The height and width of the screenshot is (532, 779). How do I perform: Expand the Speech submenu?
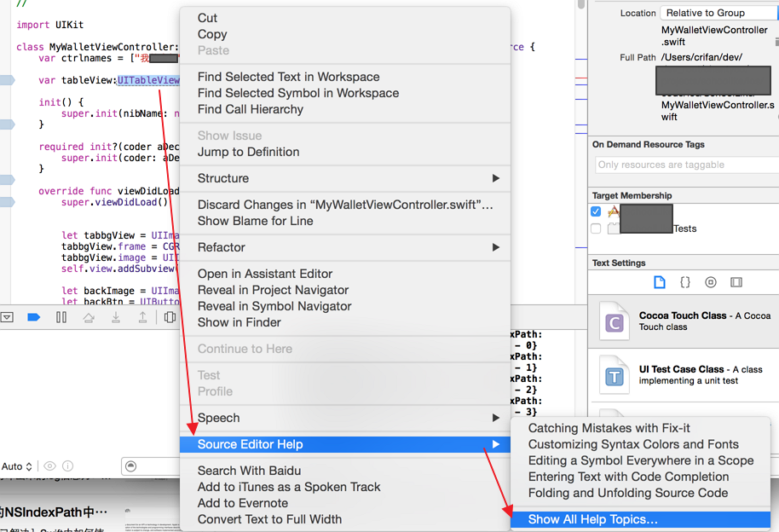click(345, 418)
